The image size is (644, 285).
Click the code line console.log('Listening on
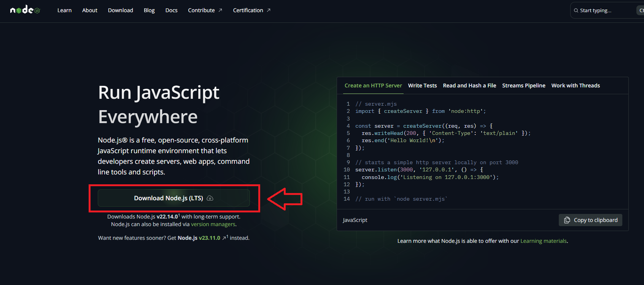[430, 177]
